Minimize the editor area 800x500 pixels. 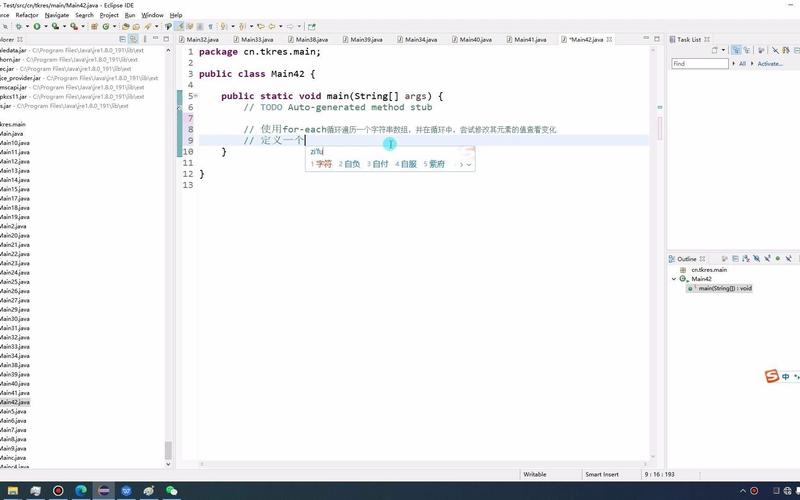(646, 39)
